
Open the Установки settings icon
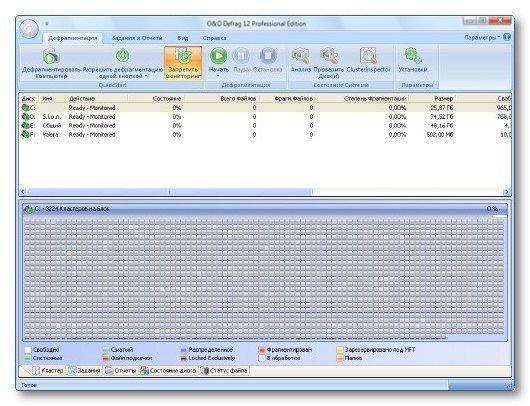pyautogui.click(x=413, y=56)
